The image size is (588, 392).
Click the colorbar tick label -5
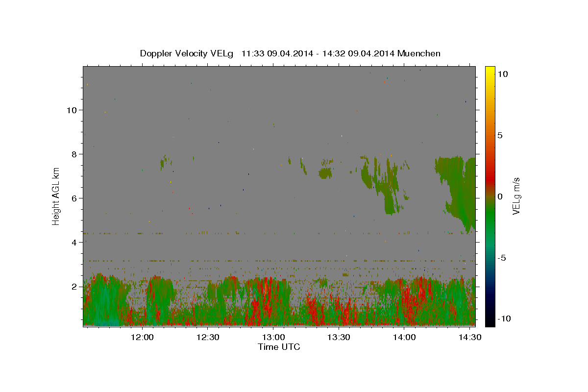501,258
